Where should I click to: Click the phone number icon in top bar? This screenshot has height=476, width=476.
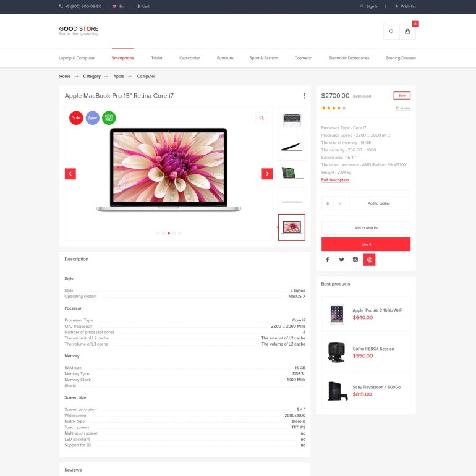pyautogui.click(x=61, y=6)
